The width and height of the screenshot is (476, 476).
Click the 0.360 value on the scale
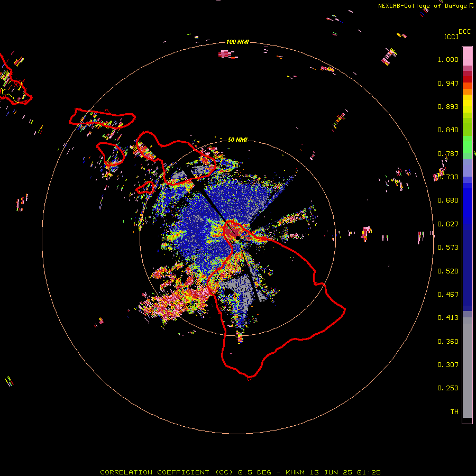point(448,342)
